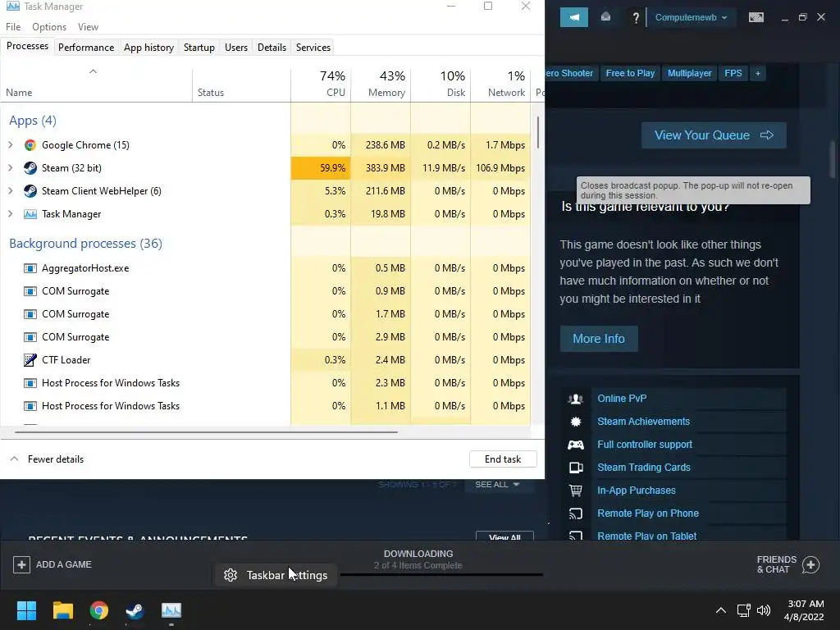This screenshot has height=630, width=840.
Task: Click Taskbar settings context menu item
Action: point(276,575)
